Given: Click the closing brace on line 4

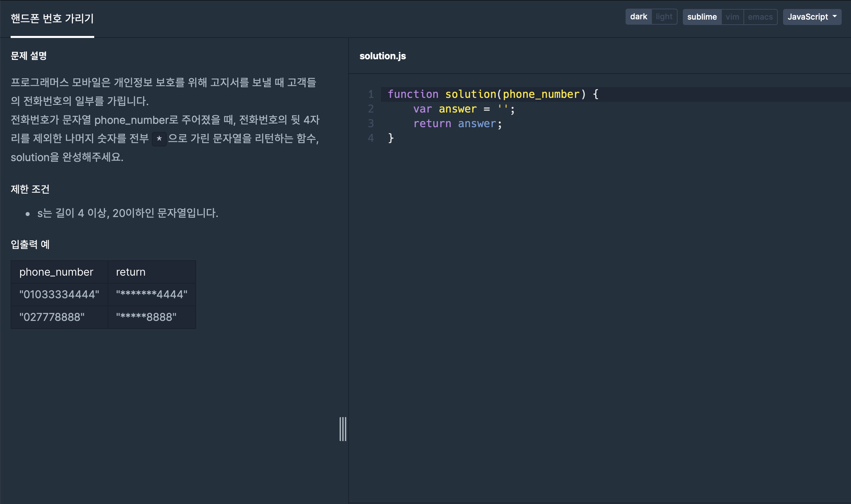Looking at the screenshot, I should pyautogui.click(x=391, y=138).
